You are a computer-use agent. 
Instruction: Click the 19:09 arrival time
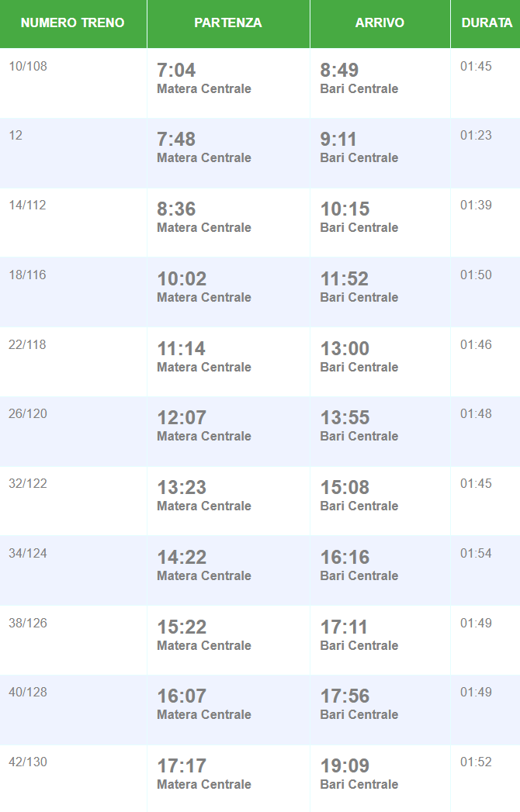point(345,766)
